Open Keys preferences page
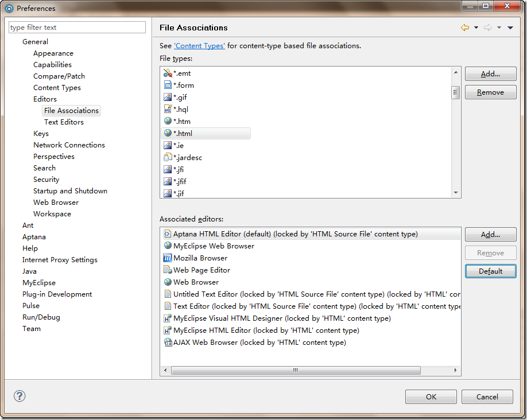Image resolution: width=527 pixels, height=420 pixels. pyautogui.click(x=41, y=133)
